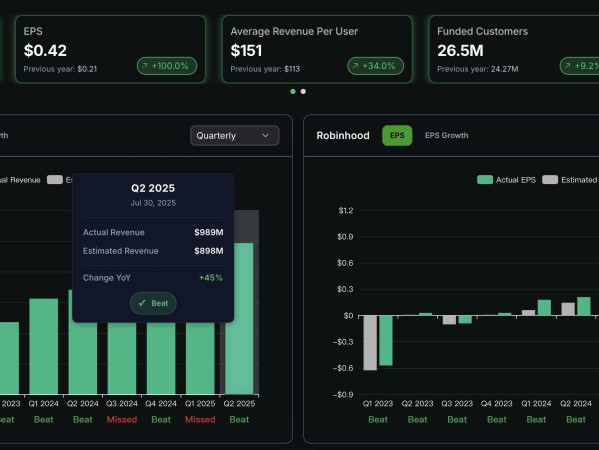Click the -$0.9 EPS axis label
The image size is (599, 450).
[x=343, y=395]
